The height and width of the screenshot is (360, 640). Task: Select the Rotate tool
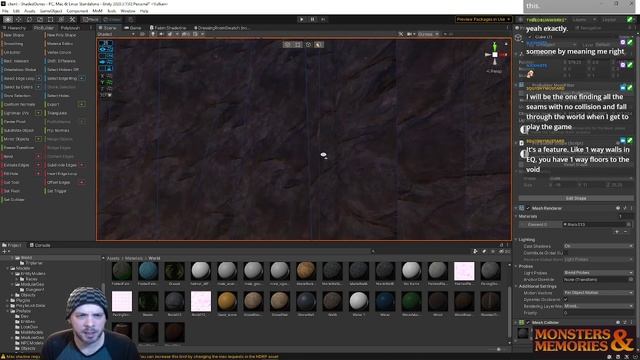[x=29, y=19]
